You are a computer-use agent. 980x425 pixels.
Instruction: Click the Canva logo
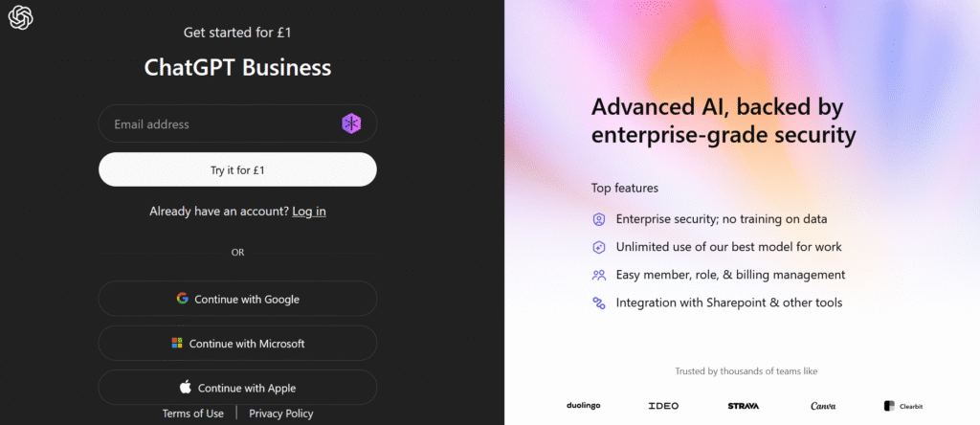tap(823, 406)
